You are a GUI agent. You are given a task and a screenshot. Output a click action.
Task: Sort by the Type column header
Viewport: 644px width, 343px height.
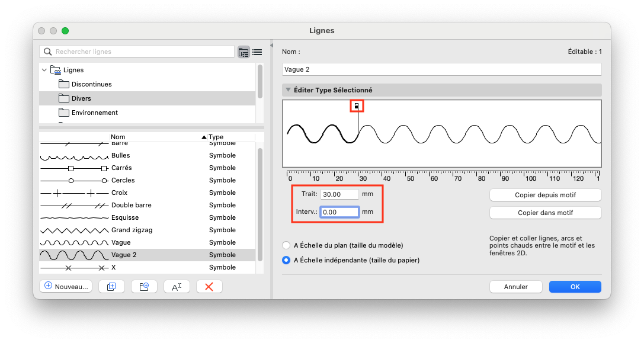pyautogui.click(x=216, y=137)
